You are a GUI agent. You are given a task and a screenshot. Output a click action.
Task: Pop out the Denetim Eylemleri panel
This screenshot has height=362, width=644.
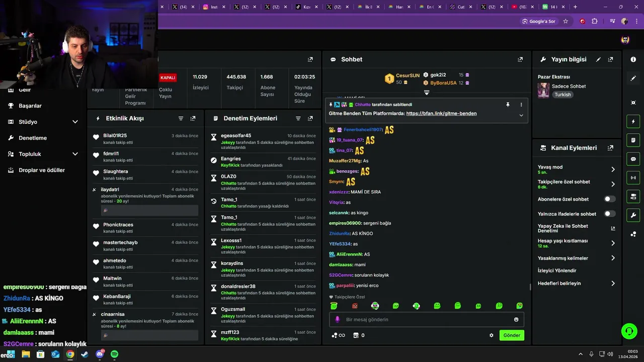click(x=310, y=119)
